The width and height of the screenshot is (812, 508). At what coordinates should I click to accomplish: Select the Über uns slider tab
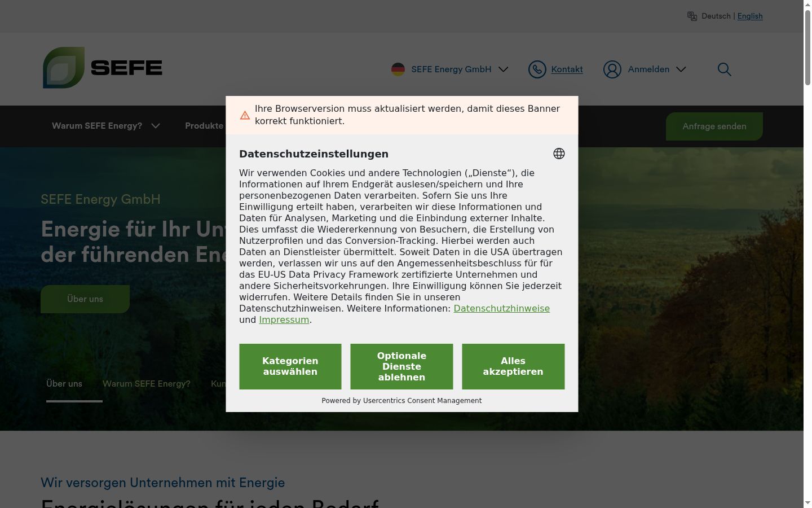tap(64, 384)
